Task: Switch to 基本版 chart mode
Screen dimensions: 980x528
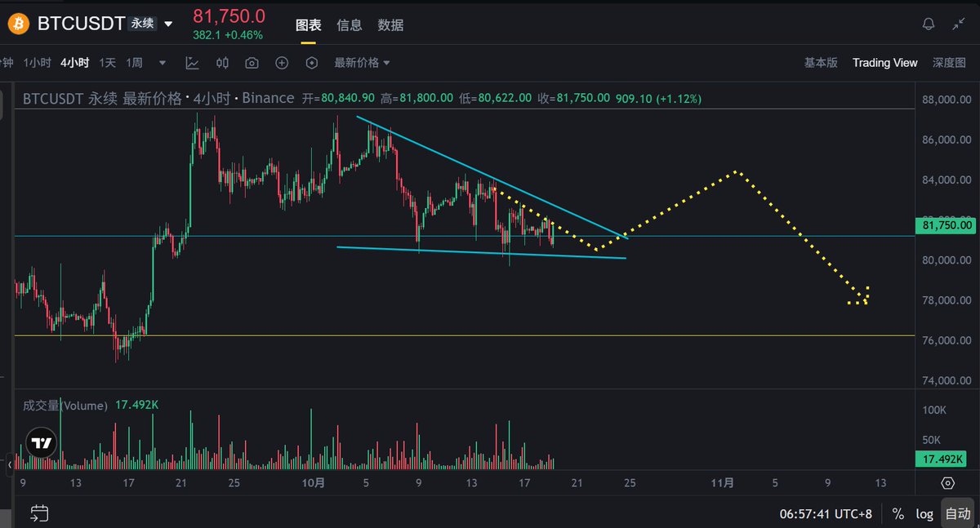Action: coord(821,63)
